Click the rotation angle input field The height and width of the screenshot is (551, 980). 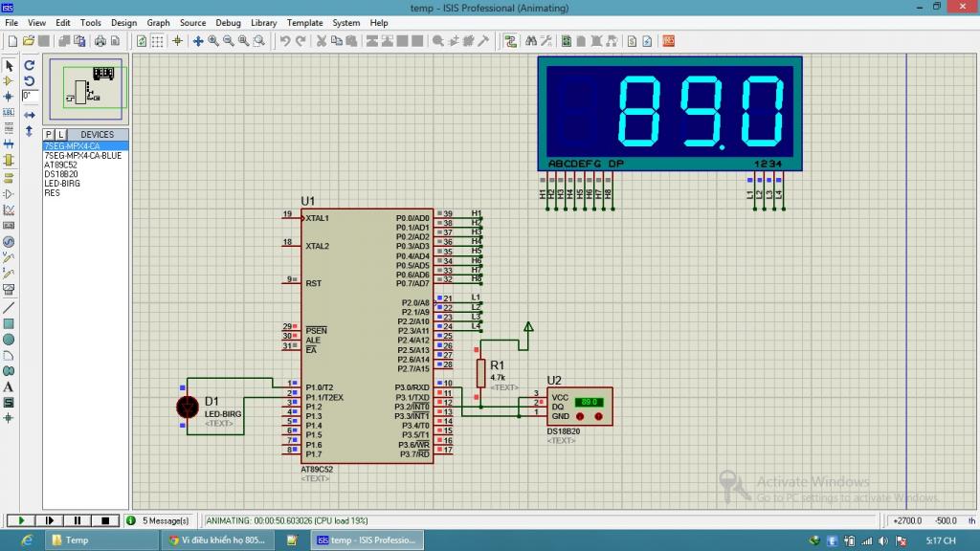click(x=30, y=96)
